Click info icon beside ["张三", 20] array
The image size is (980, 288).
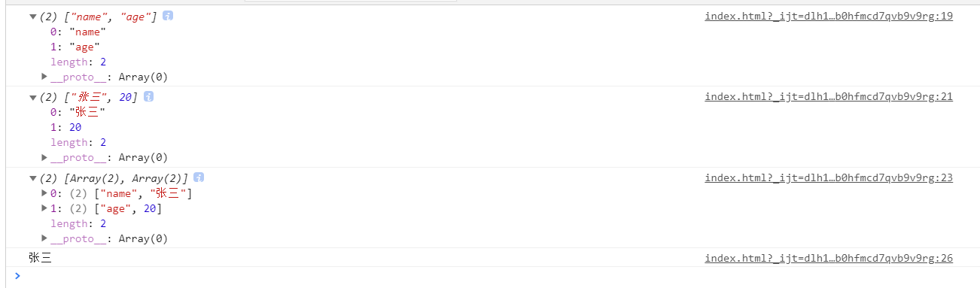[148, 97]
